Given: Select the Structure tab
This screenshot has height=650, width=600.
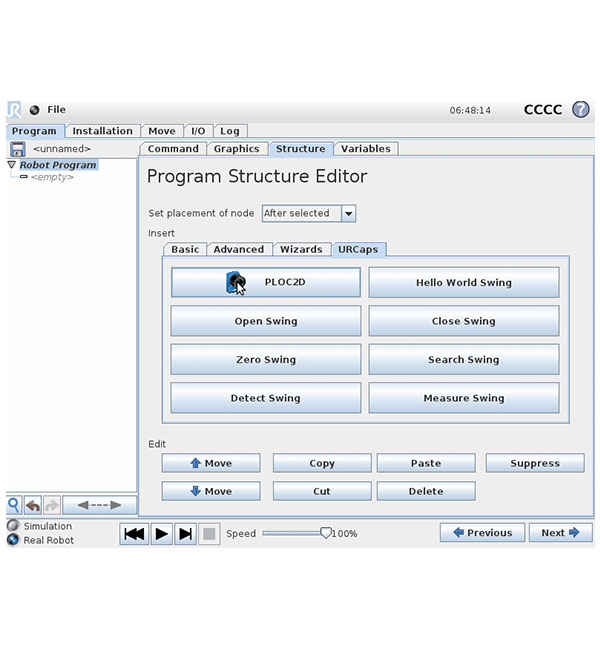Looking at the screenshot, I should click(x=301, y=149).
